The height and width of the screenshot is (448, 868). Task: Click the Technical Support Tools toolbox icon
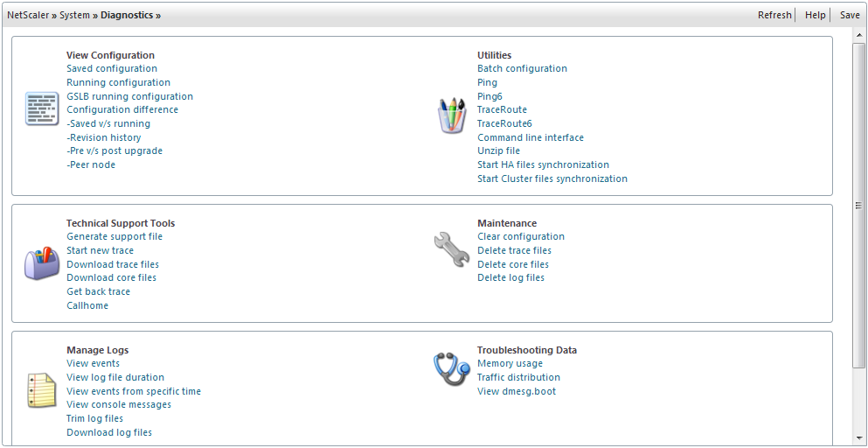41,262
